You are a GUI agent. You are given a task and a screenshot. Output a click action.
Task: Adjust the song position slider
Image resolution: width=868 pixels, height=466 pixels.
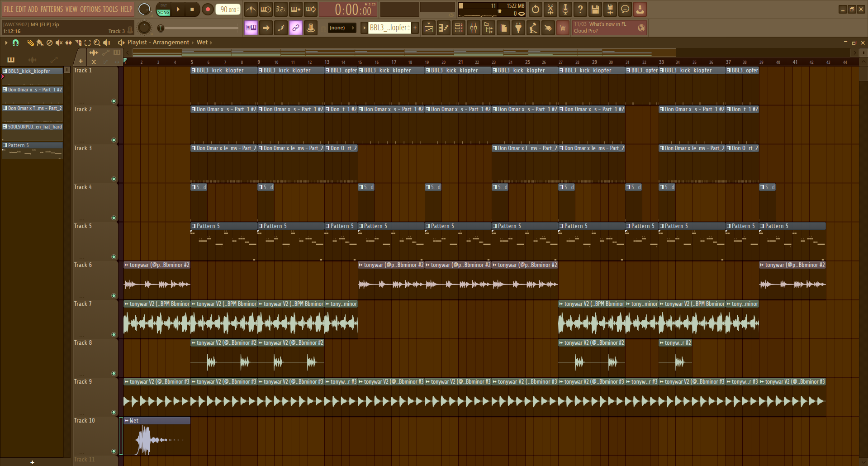tap(199, 28)
